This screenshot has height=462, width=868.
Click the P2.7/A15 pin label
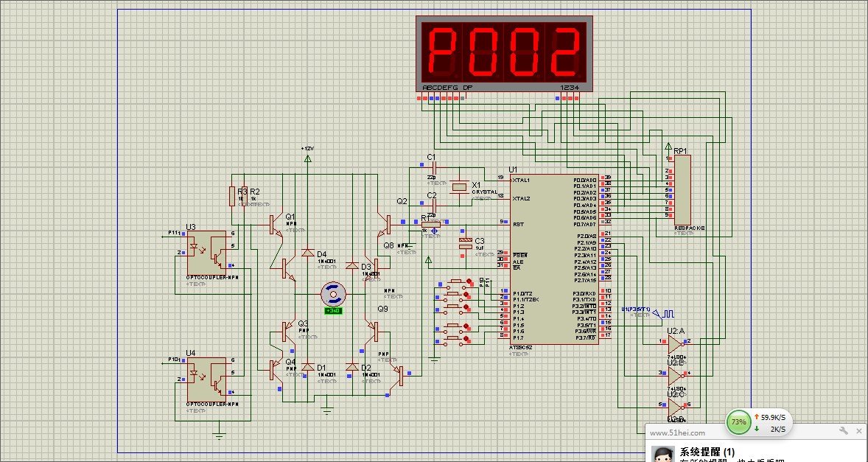tap(585, 281)
